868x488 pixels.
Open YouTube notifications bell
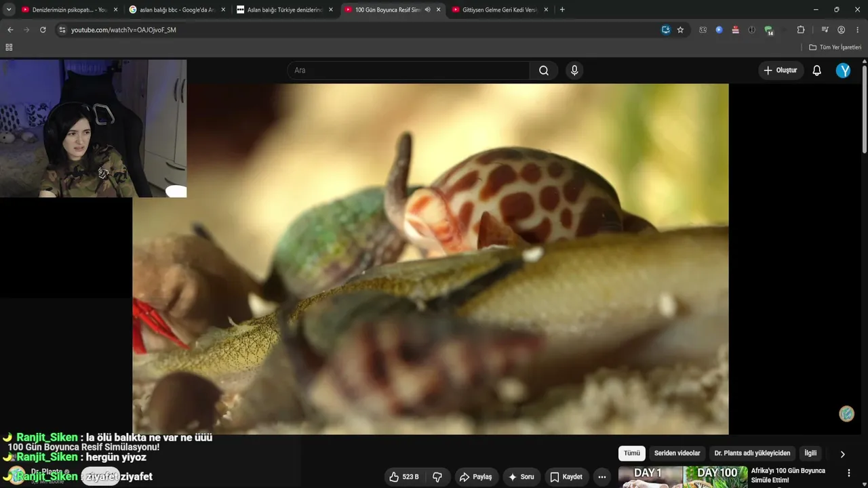point(817,70)
